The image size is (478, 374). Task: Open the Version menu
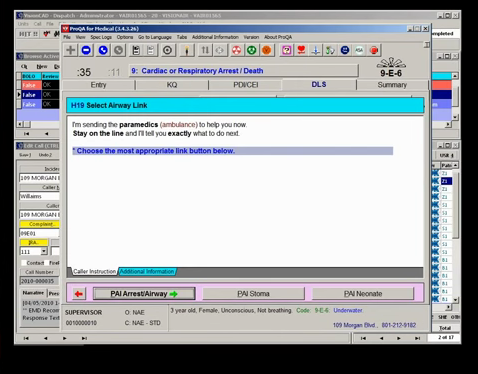point(251,37)
